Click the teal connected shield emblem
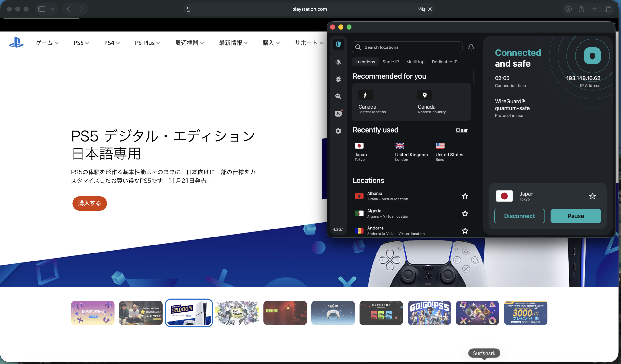The height and width of the screenshot is (364, 621). tap(592, 56)
